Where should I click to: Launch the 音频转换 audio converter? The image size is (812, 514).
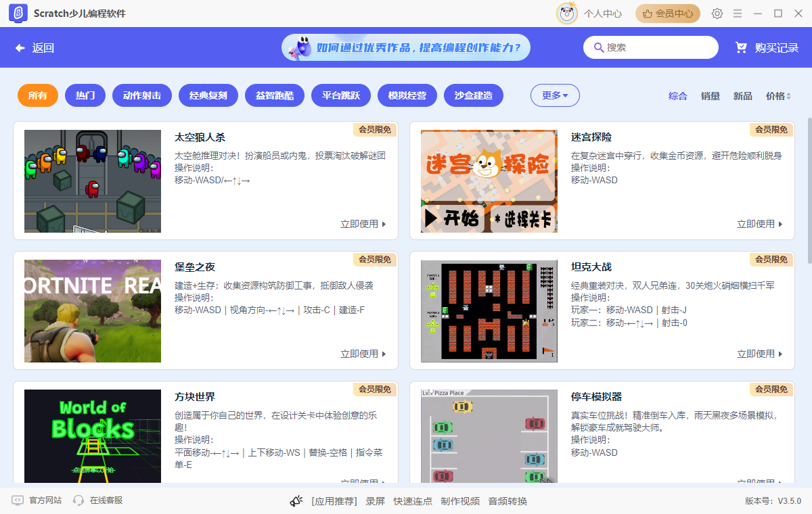pyautogui.click(x=509, y=501)
